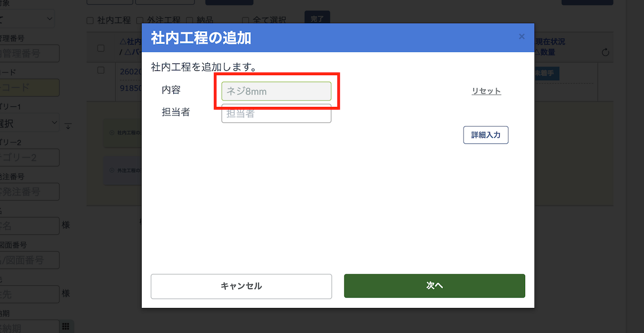This screenshot has width=644, height=333.
Task: Check the table header select-all checkbox
Action: coord(101,48)
